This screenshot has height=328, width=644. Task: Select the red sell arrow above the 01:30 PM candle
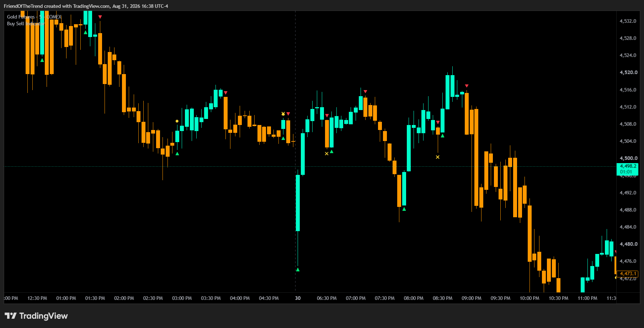pyautogui.click(x=100, y=17)
